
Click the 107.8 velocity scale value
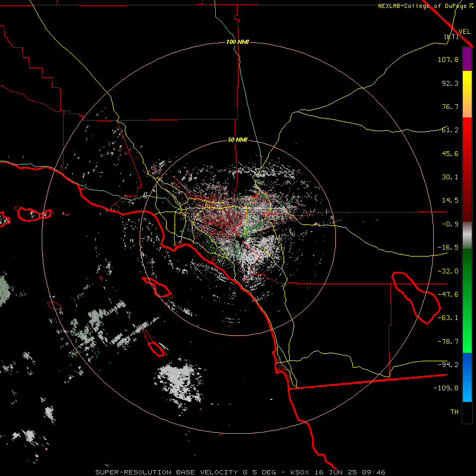coord(448,59)
